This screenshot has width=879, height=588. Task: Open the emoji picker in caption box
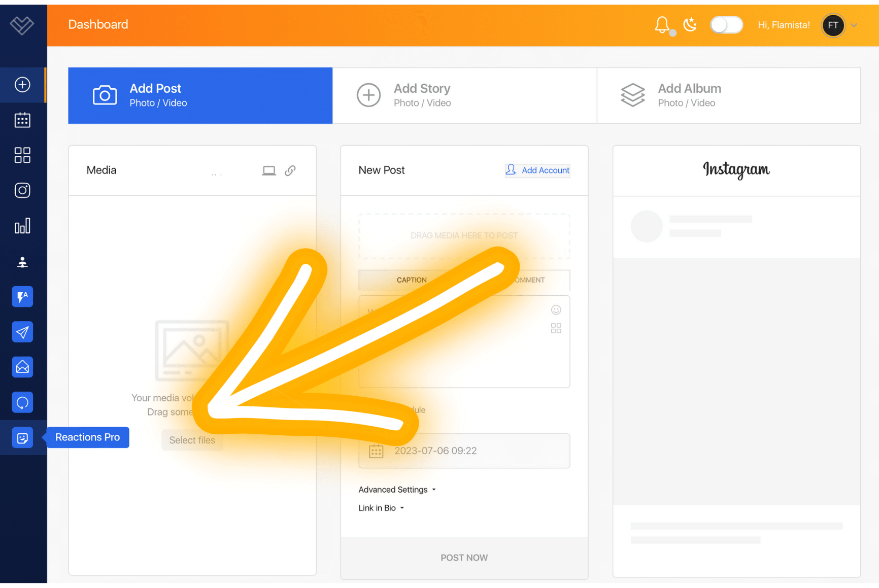tap(556, 310)
